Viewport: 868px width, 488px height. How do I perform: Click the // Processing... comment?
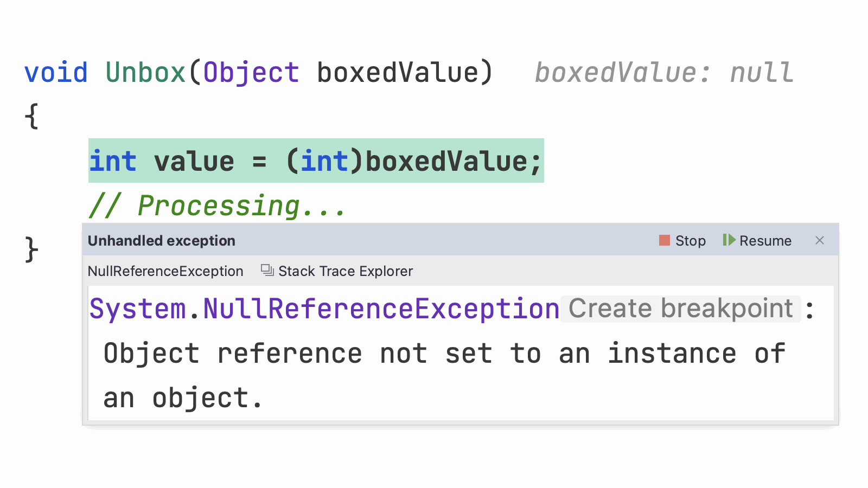tap(217, 206)
